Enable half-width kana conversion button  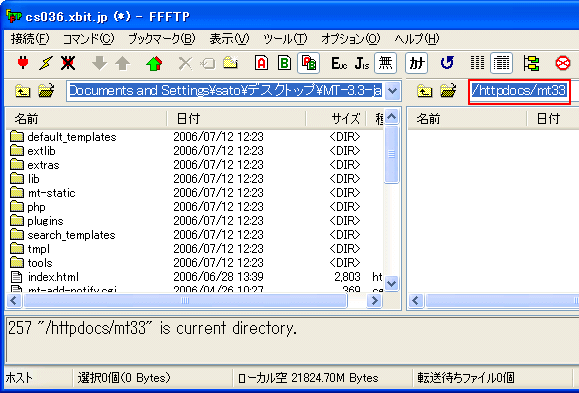click(417, 63)
